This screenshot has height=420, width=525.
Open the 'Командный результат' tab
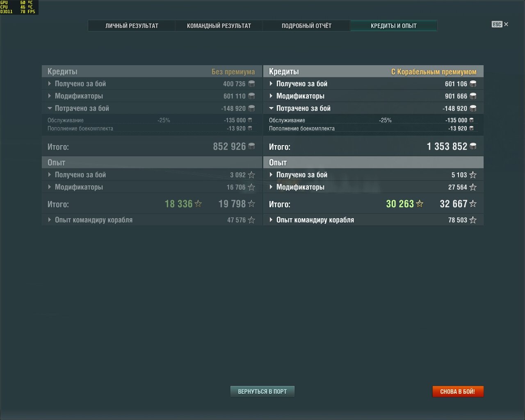(219, 25)
